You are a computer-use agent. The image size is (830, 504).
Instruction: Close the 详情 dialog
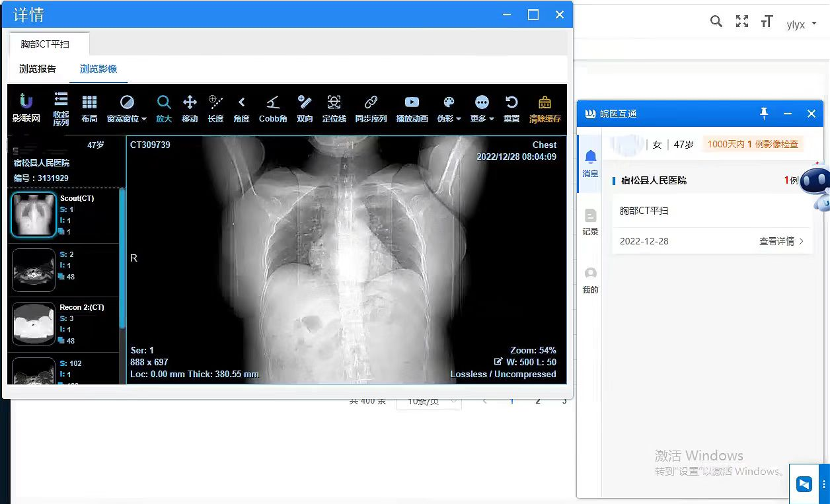pos(560,15)
